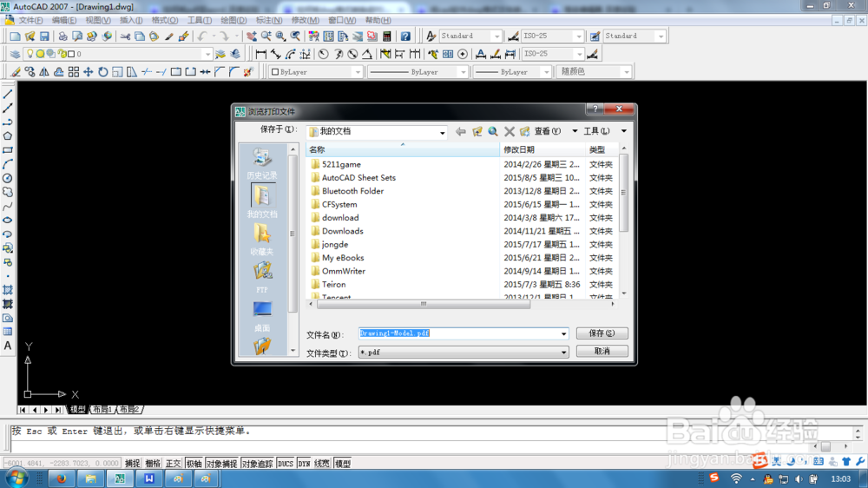The image size is (868, 488).
Task: Click the Save diskette toolbar icon
Action: [44, 36]
